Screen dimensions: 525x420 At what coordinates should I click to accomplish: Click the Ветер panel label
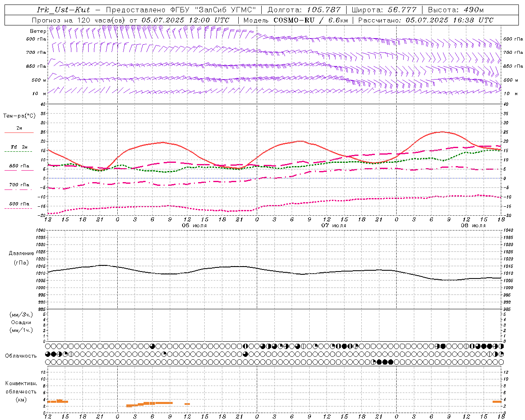point(38,31)
